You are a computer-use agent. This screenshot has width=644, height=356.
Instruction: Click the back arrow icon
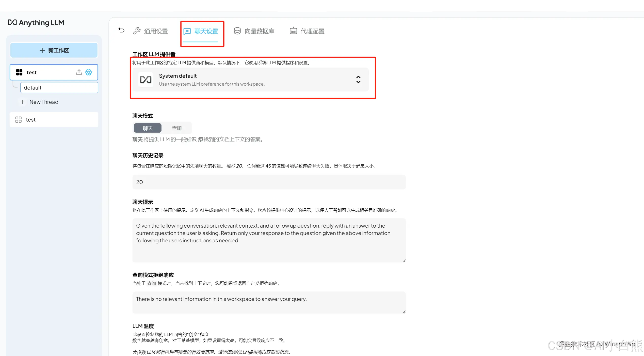[x=121, y=30]
